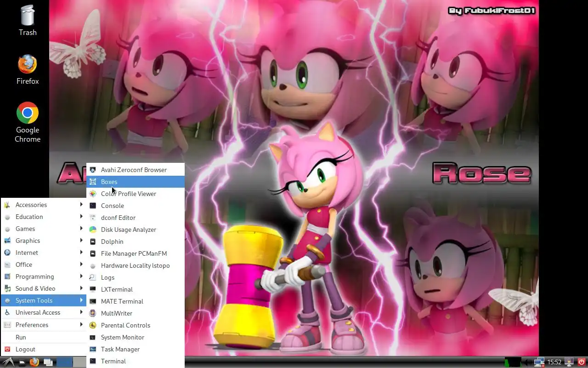This screenshot has width=588, height=368.
Task: Expand the Universal Access submenu arrow
Action: click(81, 312)
